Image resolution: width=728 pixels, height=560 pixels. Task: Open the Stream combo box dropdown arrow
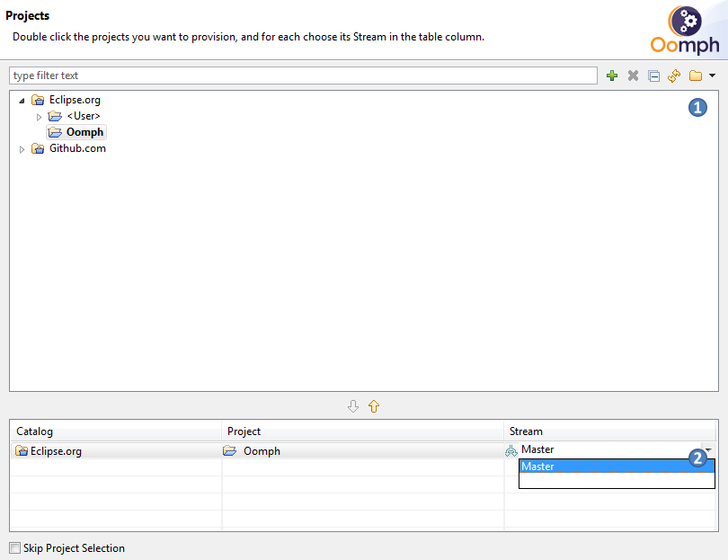(708, 450)
